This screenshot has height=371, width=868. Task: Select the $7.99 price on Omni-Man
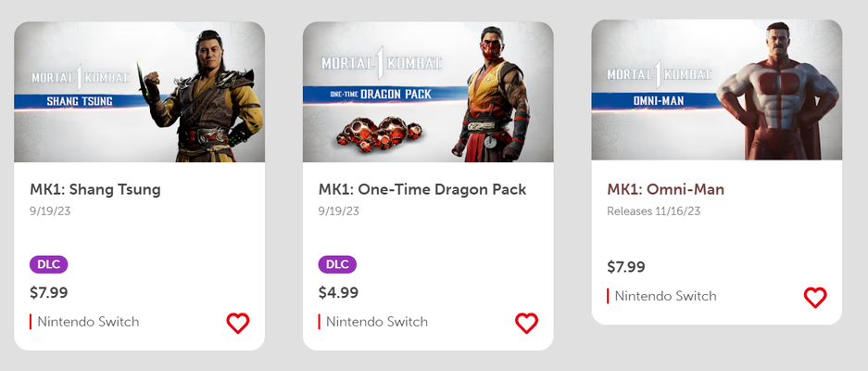tap(626, 267)
